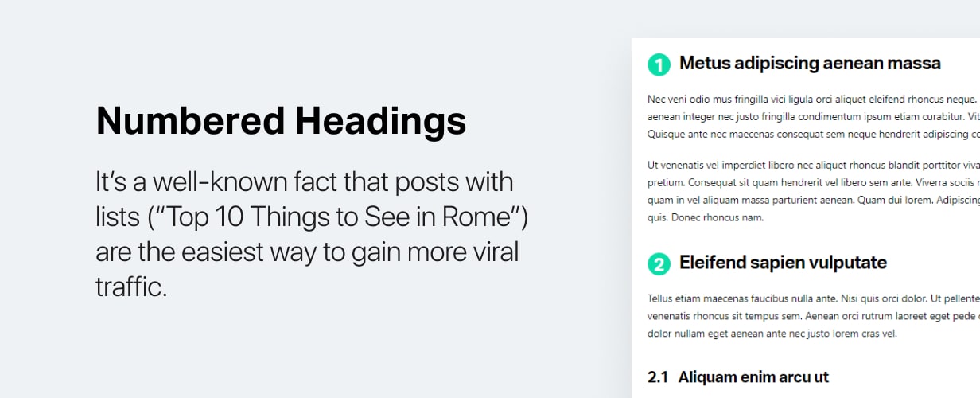Click the subheading Aliquam enim arcu ut
The image size is (980, 398).
click(753, 377)
